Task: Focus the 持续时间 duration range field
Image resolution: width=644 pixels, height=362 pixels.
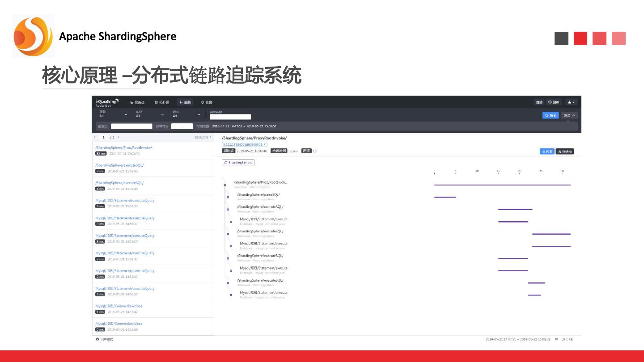Action: pyautogui.click(x=182, y=126)
